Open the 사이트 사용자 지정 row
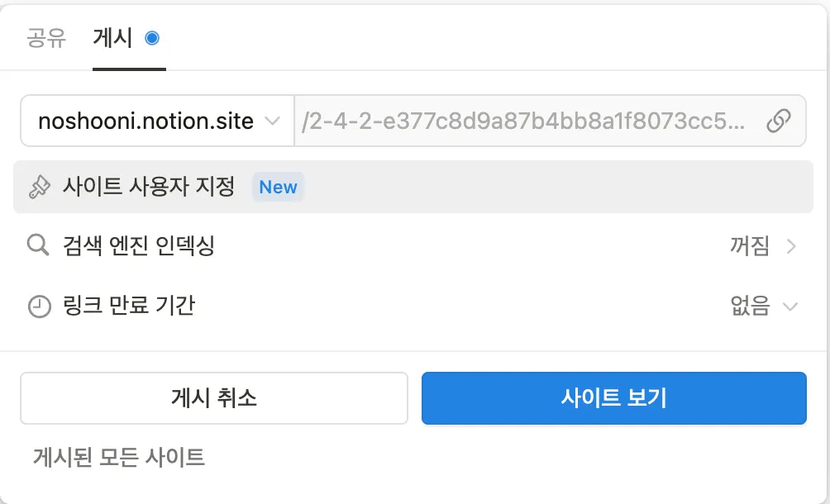Image resolution: width=830 pixels, height=504 pixels. [413, 187]
